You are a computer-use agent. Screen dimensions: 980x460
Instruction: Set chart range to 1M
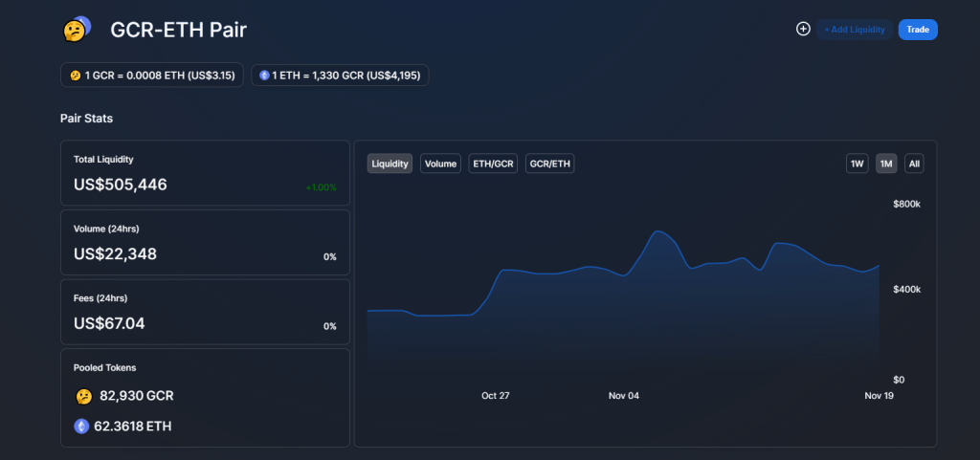pyautogui.click(x=886, y=164)
